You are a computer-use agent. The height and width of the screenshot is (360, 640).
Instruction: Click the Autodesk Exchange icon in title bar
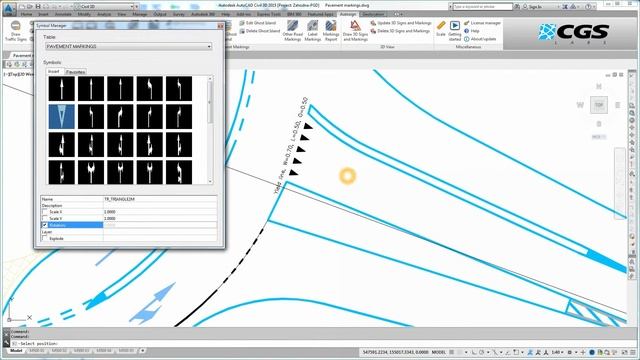tap(565, 7)
